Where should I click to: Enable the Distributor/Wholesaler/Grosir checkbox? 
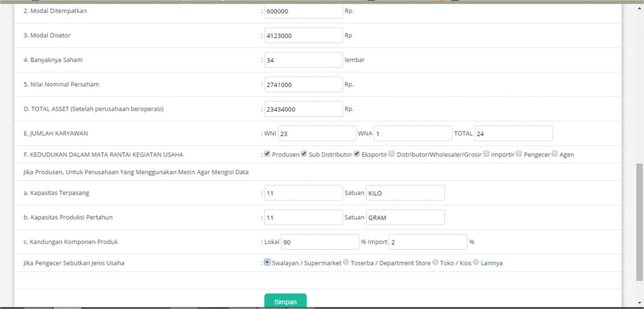coord(392,154)
